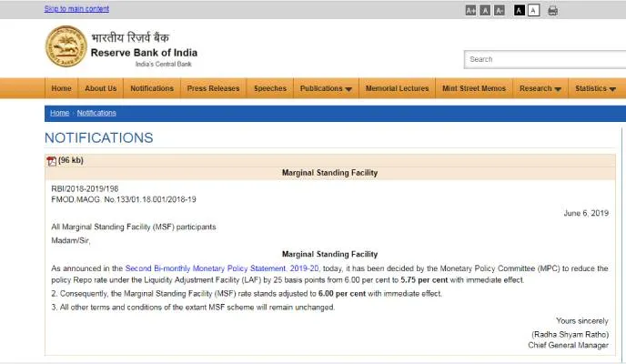
Task: Increase font size with A+ icon
Action: (x=470, y=11)
